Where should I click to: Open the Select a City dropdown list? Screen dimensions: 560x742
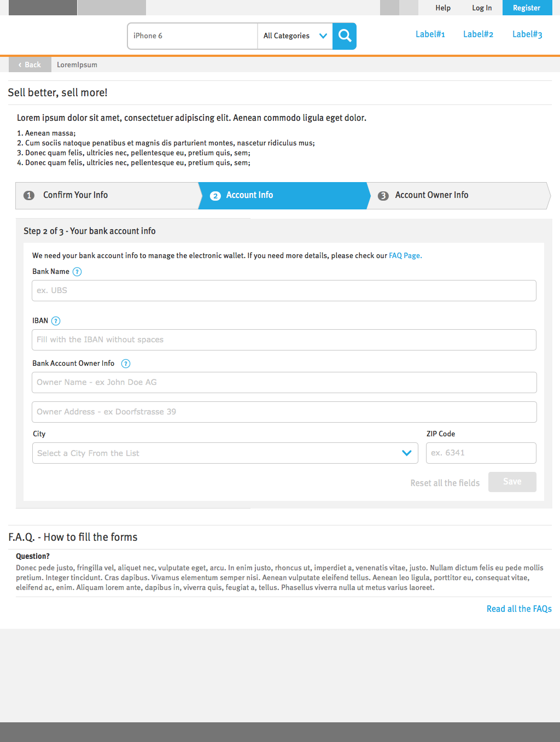[225, 453]
